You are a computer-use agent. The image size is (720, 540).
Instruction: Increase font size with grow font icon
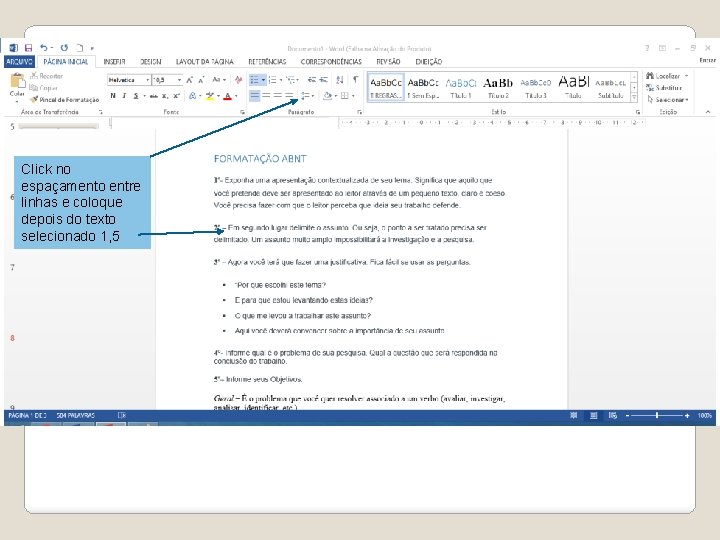pos(189,80)
